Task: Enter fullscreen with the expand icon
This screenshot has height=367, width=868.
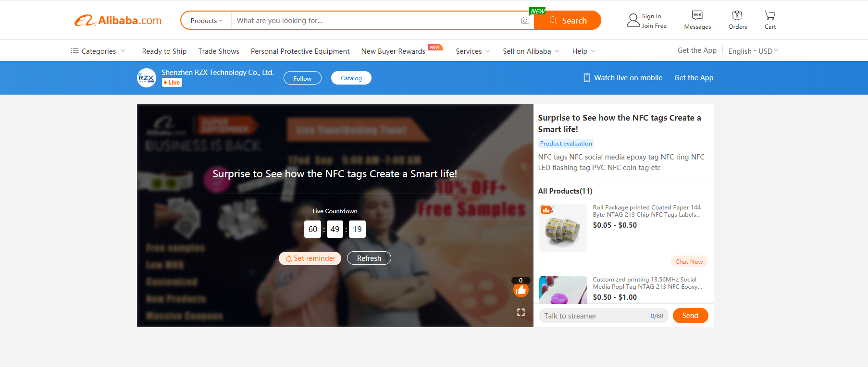Action: pos(521,312)
